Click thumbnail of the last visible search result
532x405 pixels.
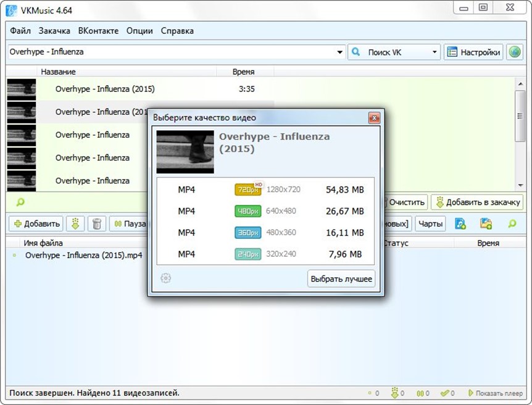[x=22, y=181]
